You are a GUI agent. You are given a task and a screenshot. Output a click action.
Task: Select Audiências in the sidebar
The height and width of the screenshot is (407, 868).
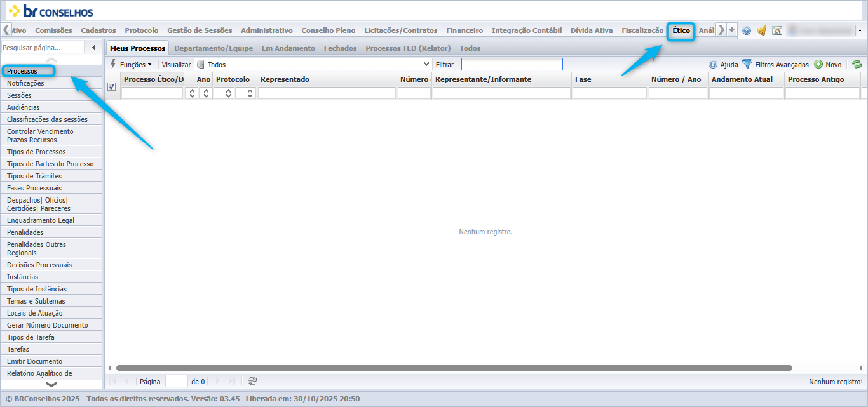coord(51,107)
